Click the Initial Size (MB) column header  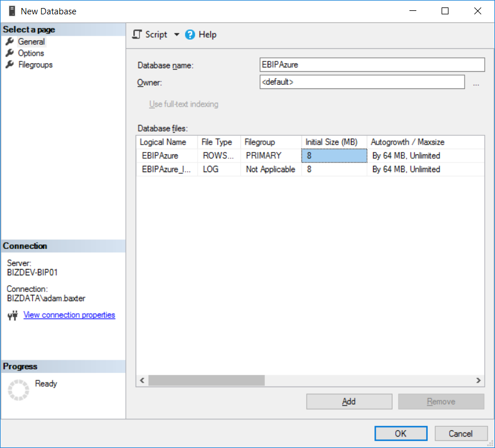coord(334,142)
